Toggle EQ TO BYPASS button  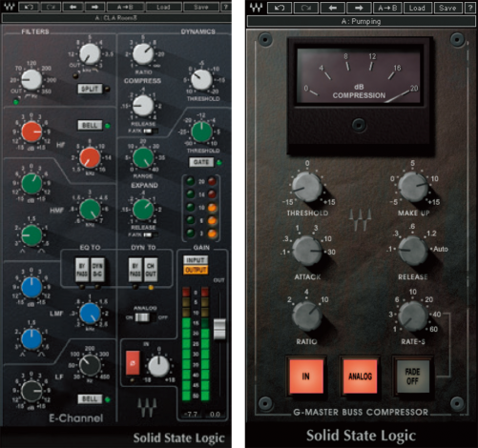[x=82, y=270]
